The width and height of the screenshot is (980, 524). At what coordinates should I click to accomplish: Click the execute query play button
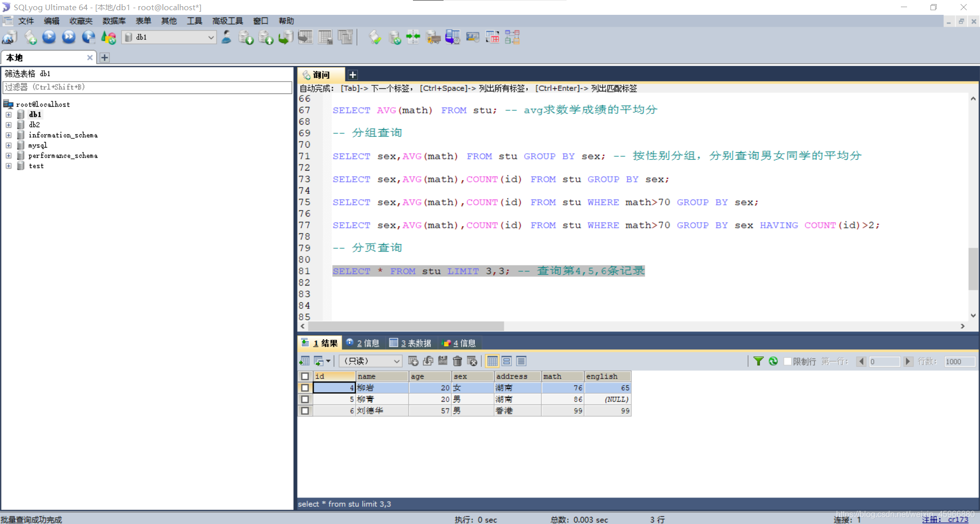[x=49, y=37]
